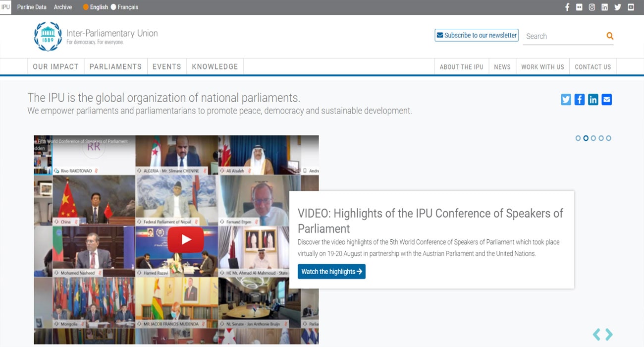644x347 pixels.
Task: Select the first carousel dot
Action: [578, 138]
